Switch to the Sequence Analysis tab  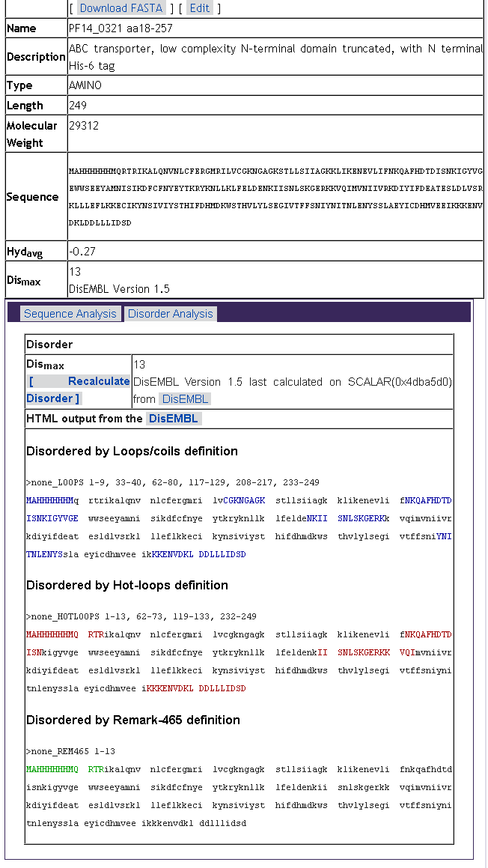point(70,314)
